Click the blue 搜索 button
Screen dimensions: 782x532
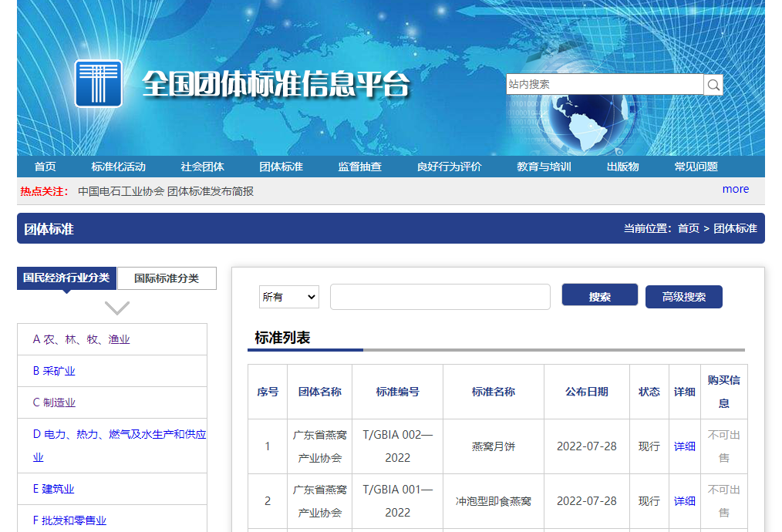coord(599,296)
